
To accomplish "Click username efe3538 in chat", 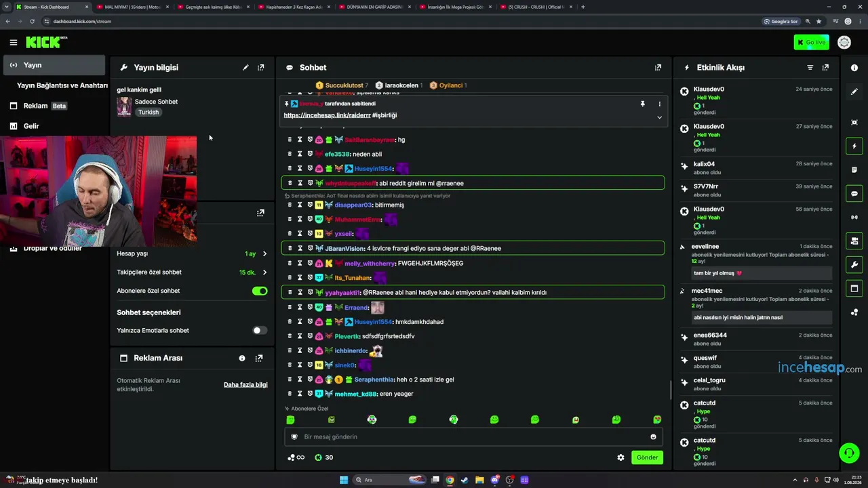I will (x=337, y=155).
